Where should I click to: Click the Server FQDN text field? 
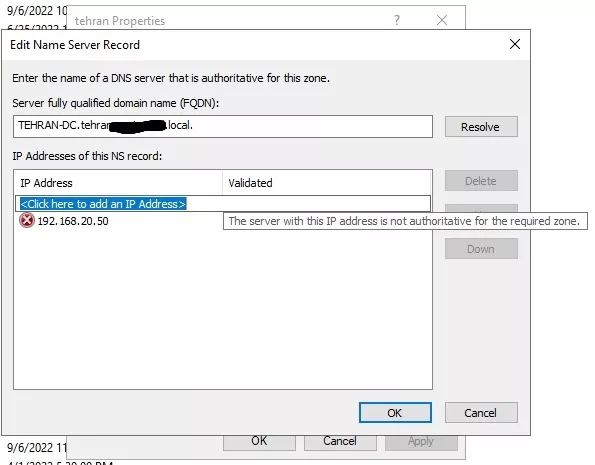223,126
